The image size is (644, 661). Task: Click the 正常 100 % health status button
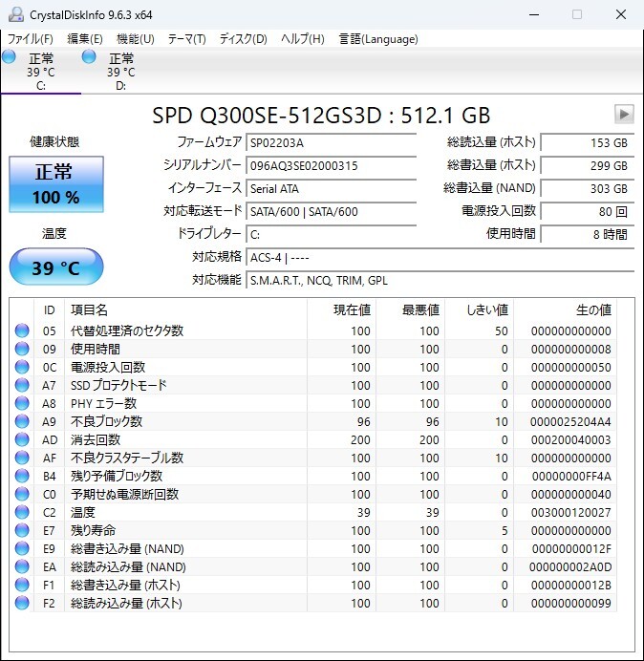(x=56, y=184)
